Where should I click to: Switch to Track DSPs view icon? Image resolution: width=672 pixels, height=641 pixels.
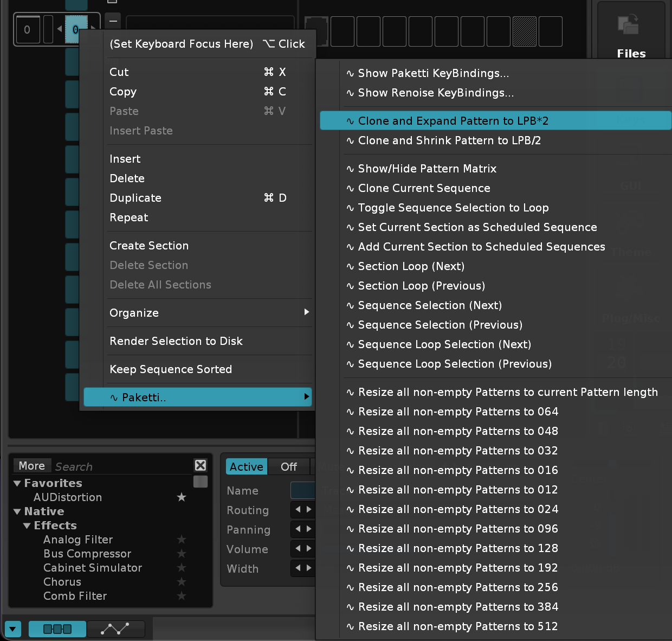57,629
